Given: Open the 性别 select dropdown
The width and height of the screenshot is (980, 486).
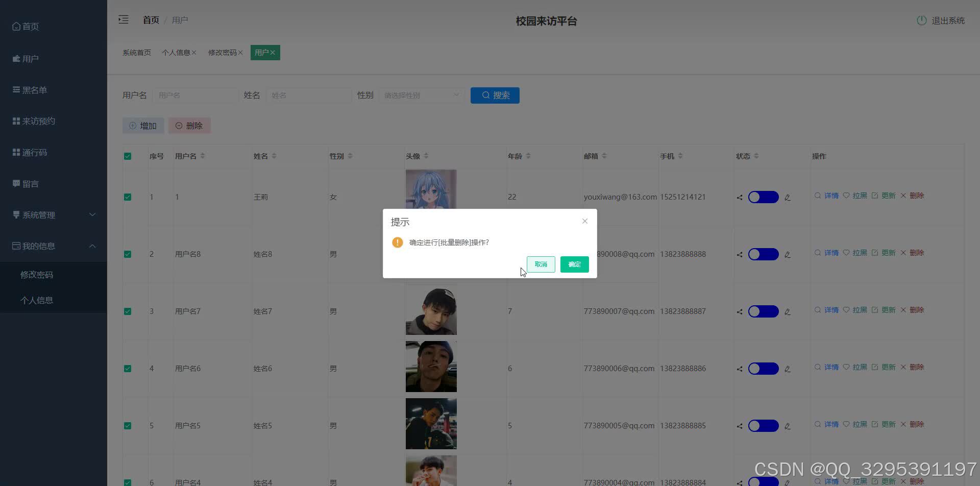Looking at the screenshot, I should tap(422, 95).
